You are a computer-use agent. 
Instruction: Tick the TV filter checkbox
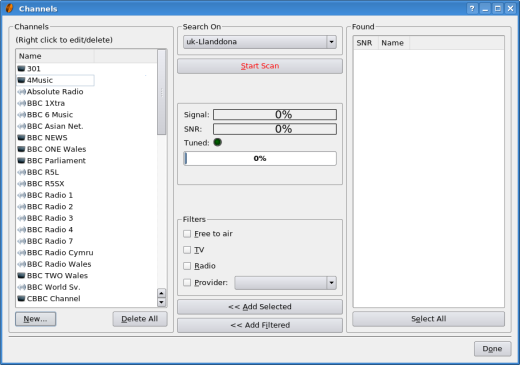[187, 250]
